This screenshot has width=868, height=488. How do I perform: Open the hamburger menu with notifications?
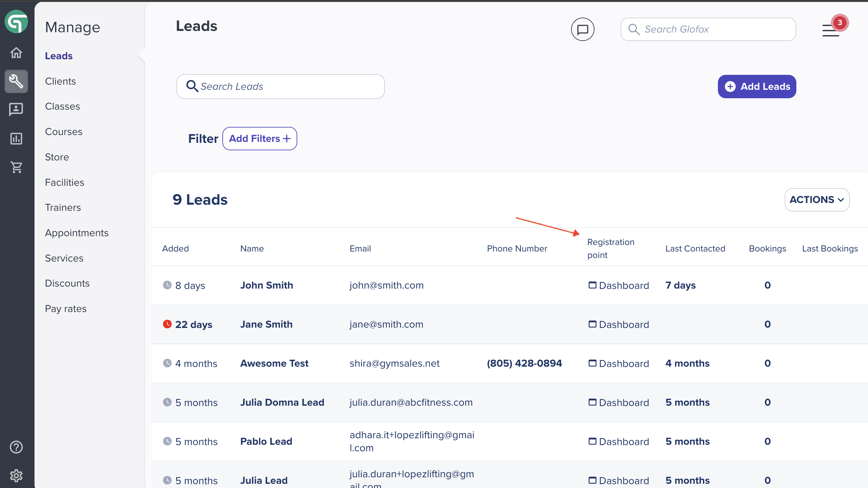831,30
